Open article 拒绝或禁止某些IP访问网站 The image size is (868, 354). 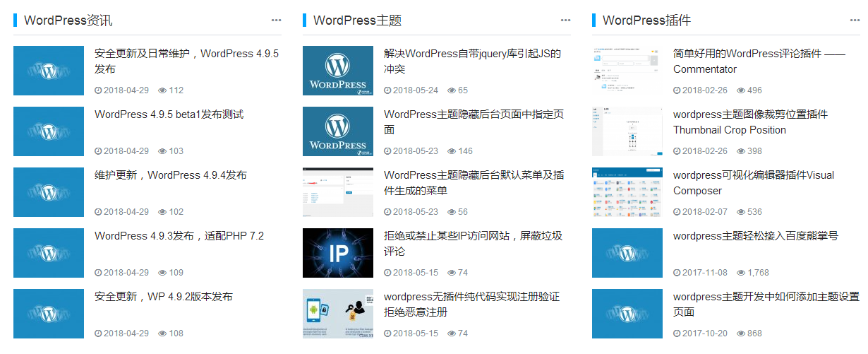[473, 244]
